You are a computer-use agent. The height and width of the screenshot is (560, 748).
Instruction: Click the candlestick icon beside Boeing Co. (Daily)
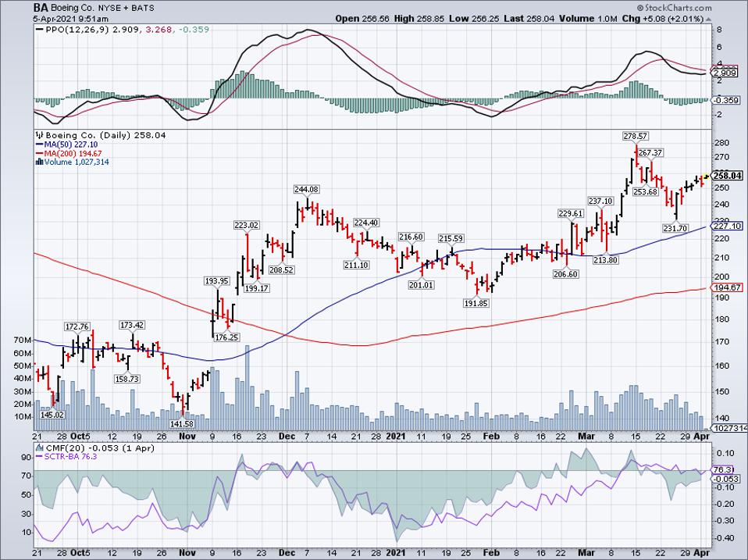point(39,135)
